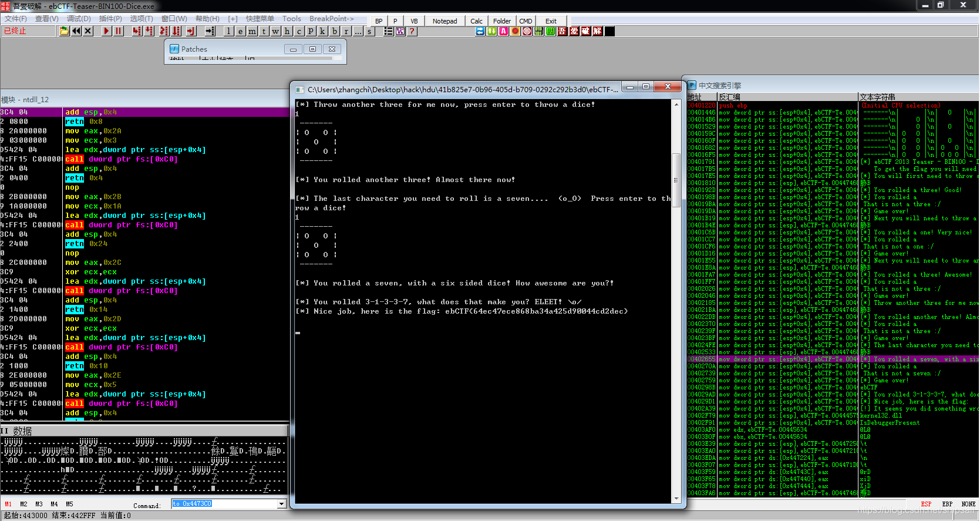Restart the program with rewind icon
This screenshot has width=980, height=521.
(76, 31)
